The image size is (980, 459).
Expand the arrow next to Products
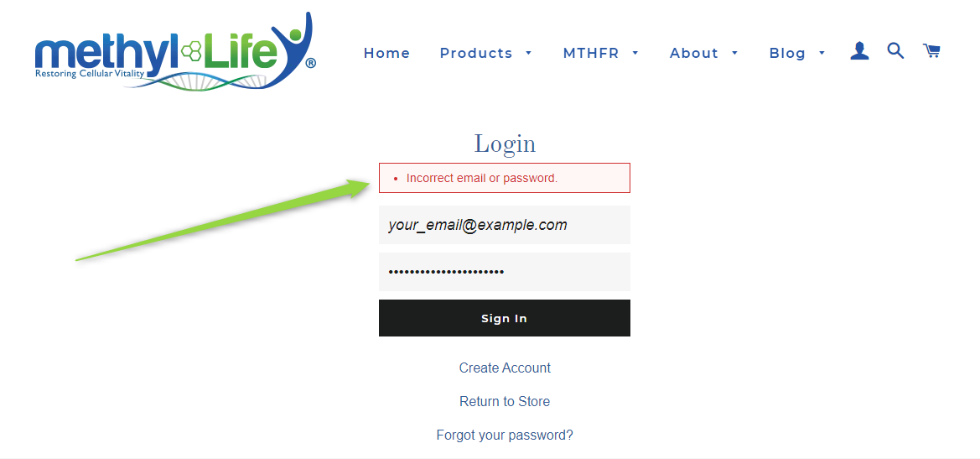[x=529, y=53]
